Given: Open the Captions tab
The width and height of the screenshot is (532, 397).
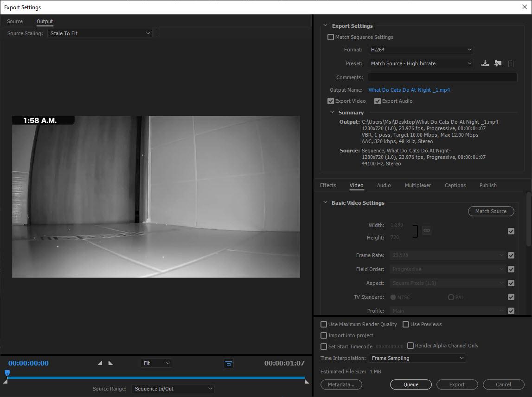Looking at the screenshot, I should coord(455,185).
